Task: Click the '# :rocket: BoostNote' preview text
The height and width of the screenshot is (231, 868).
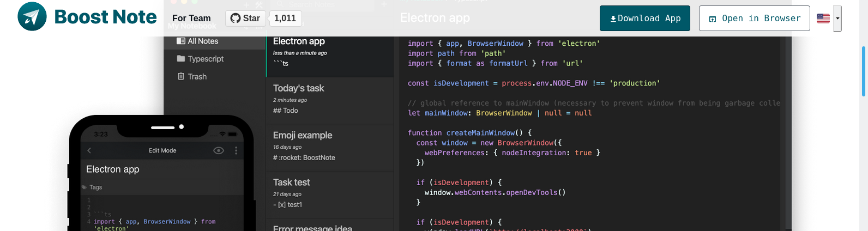Action: [x=304, y=157]
